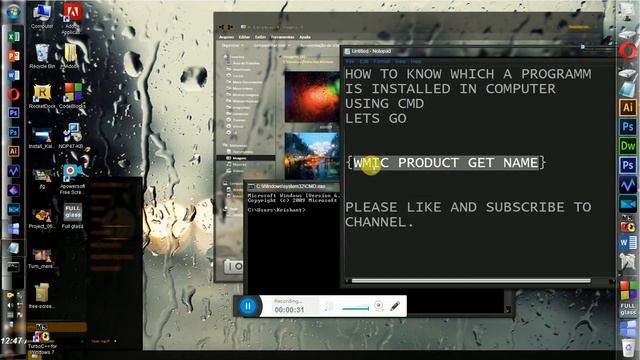Image resolution: width=640 pixels, height=360 pixels.
Task: Click the taskbar clock showing 12:47
Action: click(x=12, y=340)
